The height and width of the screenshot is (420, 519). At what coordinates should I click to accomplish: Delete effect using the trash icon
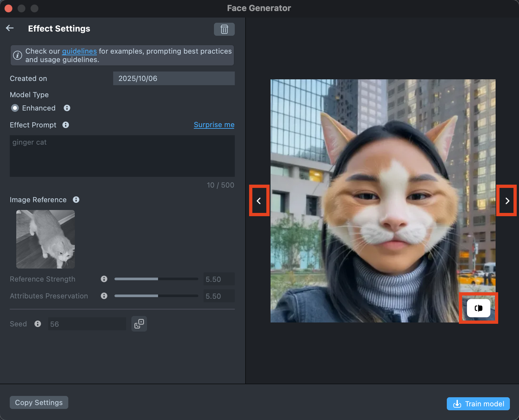coord(224,29)
